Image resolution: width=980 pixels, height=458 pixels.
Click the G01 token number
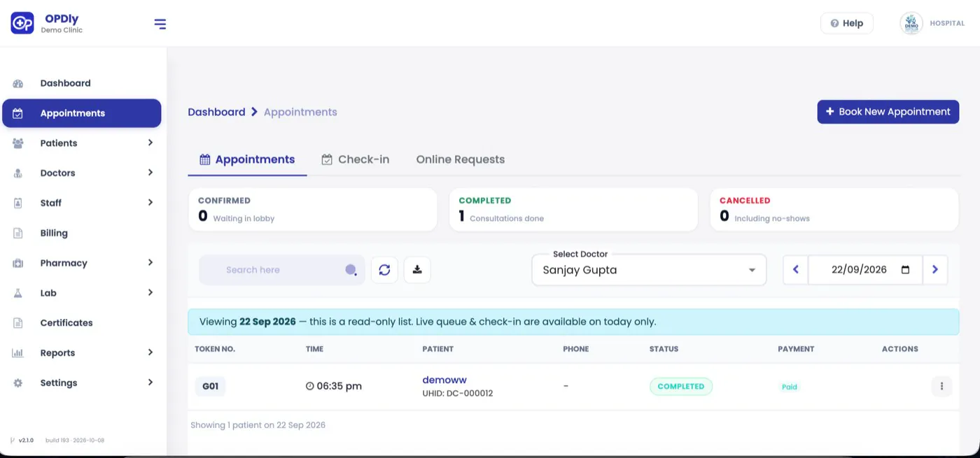point(210,386)
